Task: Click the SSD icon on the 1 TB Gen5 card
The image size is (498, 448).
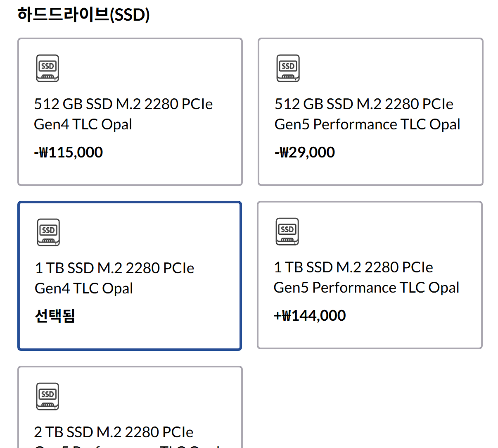Action: click(287, 231)
